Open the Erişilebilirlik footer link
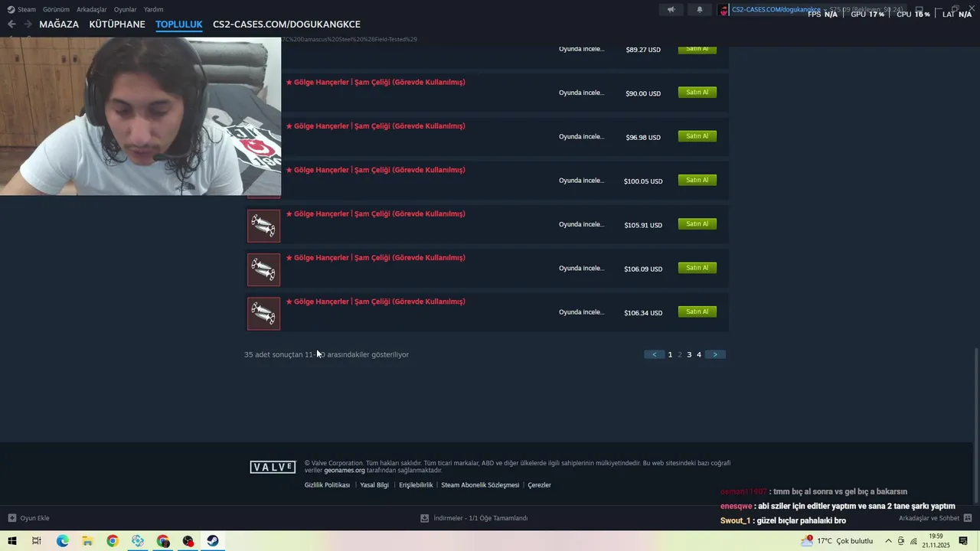The width and height of the screenshot is (980, 551). (x=416, y=485)
